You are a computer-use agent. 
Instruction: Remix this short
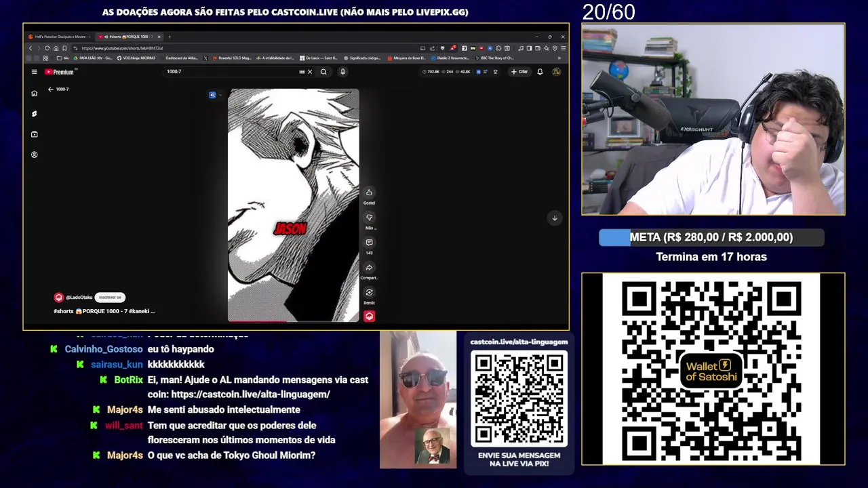[x=369, y=293]
